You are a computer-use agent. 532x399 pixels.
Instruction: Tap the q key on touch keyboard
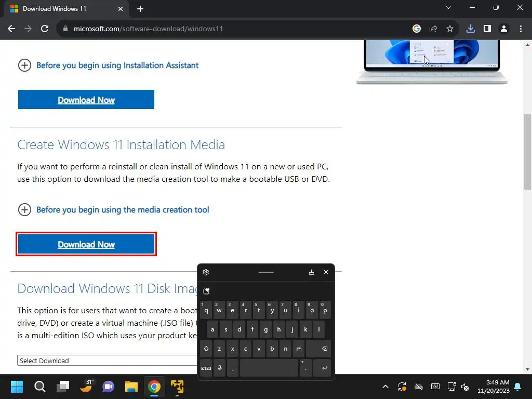tap(206, 310)
